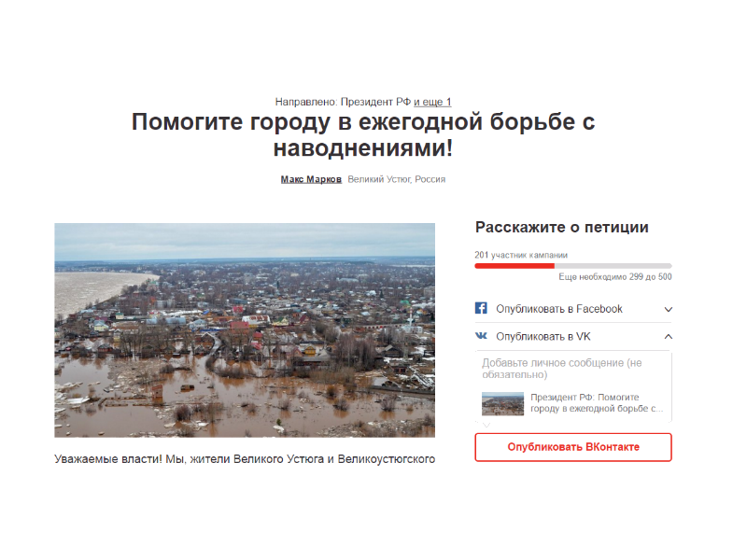
Task: Click the 'Расскажите о петиции' heading
Action: coord(561,227)
